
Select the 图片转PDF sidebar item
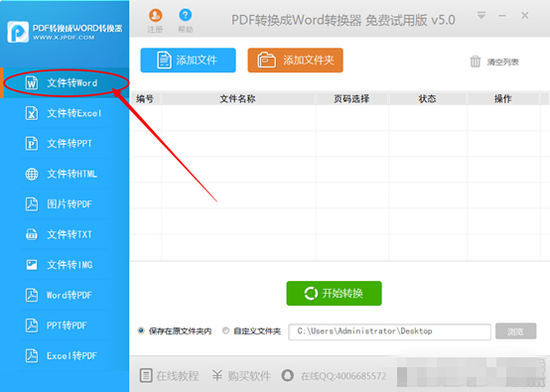65,204
